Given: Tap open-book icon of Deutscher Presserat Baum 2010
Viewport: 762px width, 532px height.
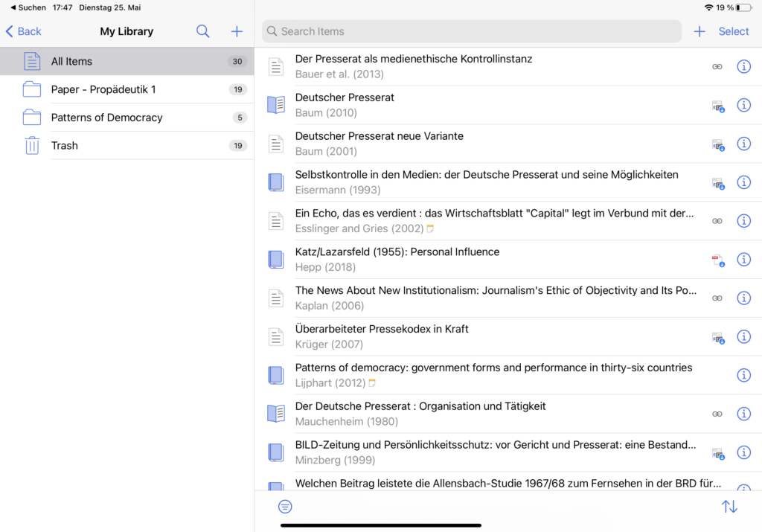Looking at the screenshot, I should coord(276,105).
